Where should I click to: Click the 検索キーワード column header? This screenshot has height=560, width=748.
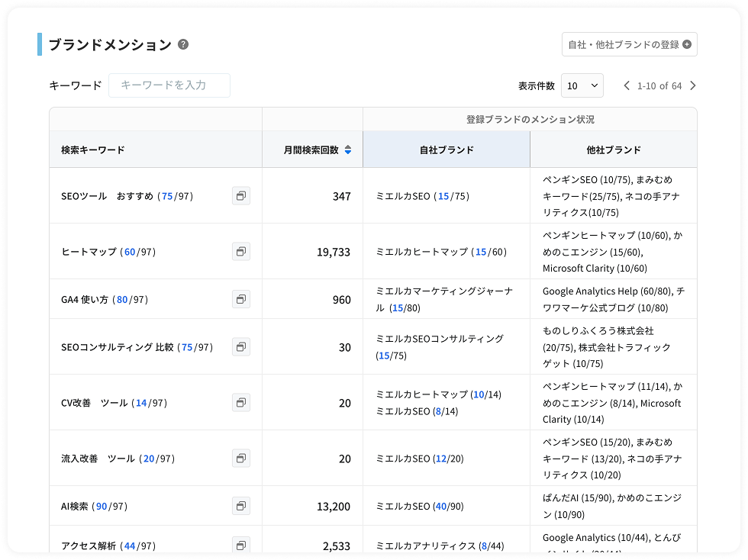pyautogui.click(x=93, y=150)
